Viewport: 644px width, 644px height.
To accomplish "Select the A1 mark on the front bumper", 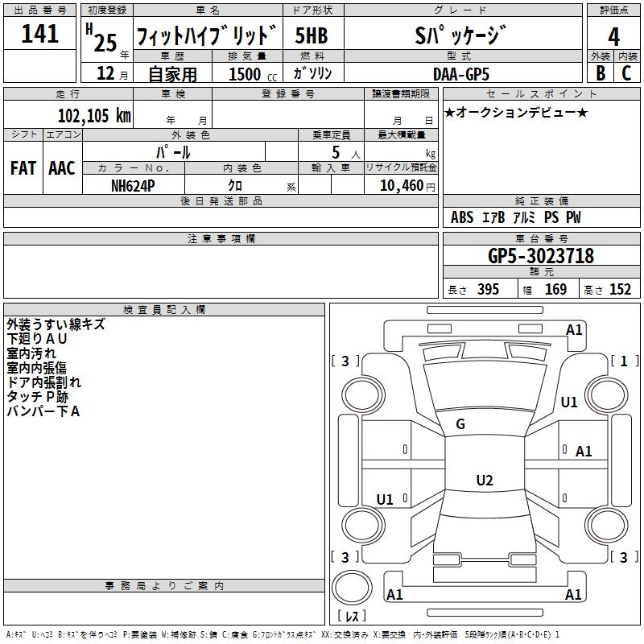I will [x=574, y=329].
